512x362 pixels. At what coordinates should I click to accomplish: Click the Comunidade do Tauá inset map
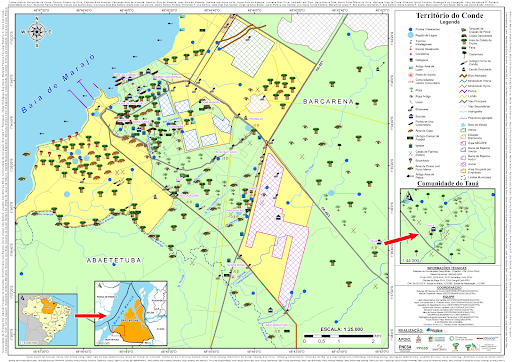tap(448, 226)
